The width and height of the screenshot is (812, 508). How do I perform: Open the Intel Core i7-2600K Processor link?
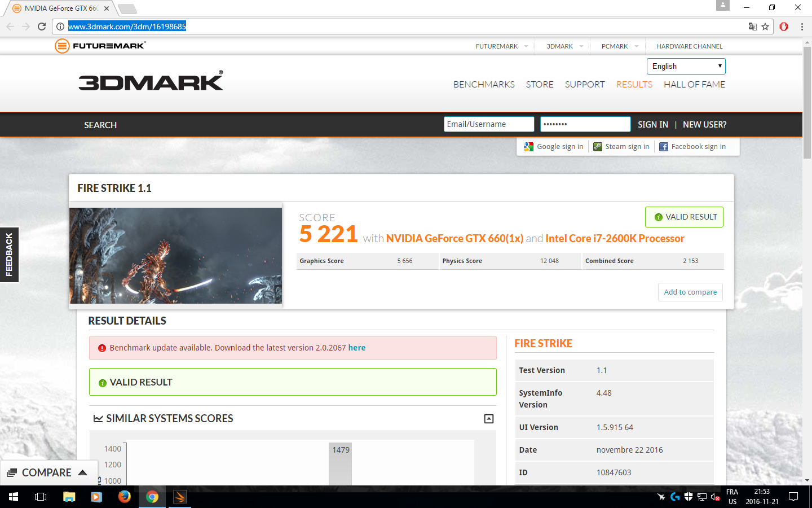615,239
